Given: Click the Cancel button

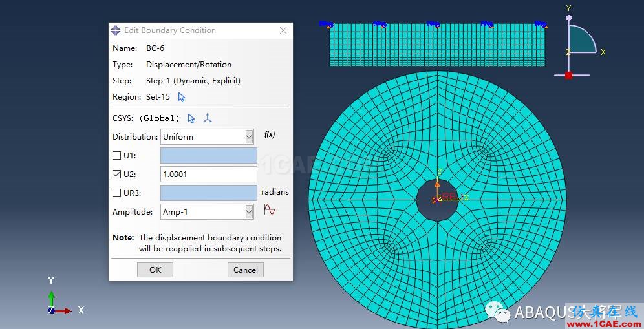Looking at the screenshot, I should coord(246,270).
